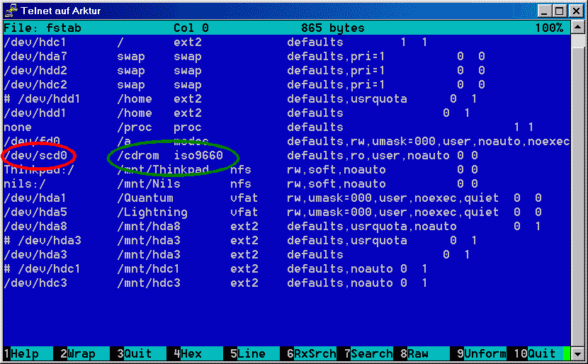
Task: Maximize the Telnet auf Arktur window
Action: (x=558, y=11)
